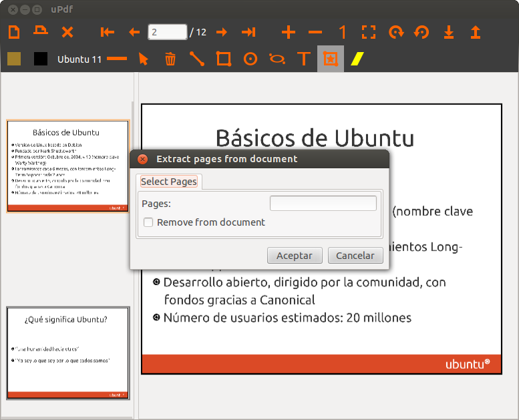The image size is (519, 420).
Task: Pick the black stroke color swatch
Action: click(41, 59)
